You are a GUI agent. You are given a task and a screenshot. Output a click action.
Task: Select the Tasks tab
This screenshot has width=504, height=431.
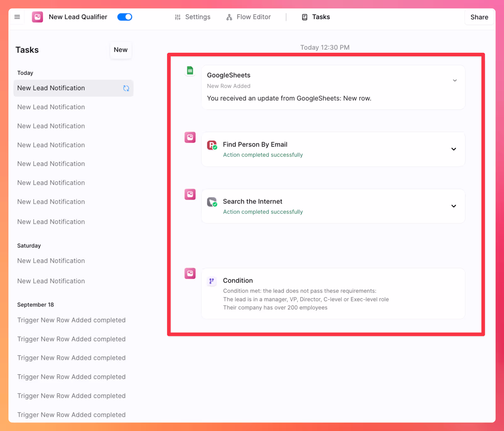click(x=316, y=17)
